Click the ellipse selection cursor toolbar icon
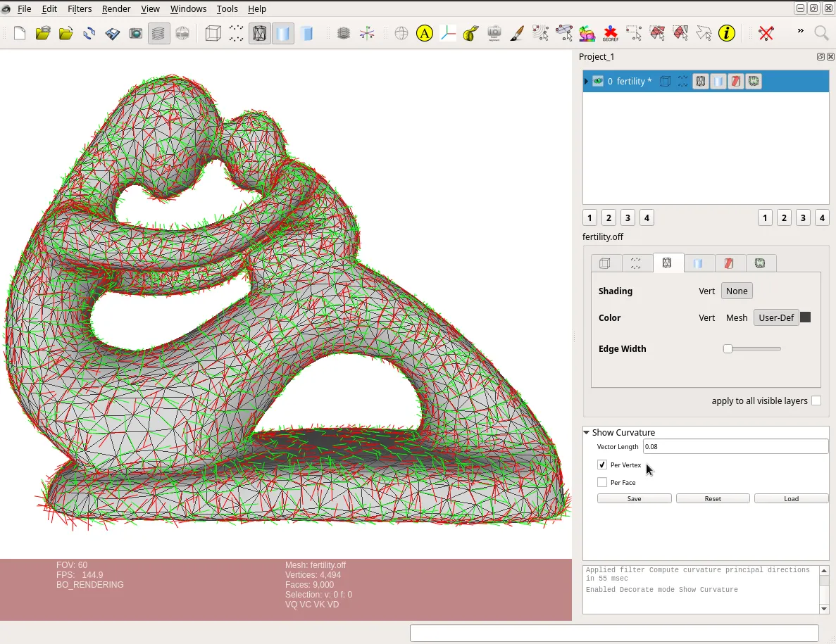Screen dimensions: 836x644 click(x=563, y=33)
